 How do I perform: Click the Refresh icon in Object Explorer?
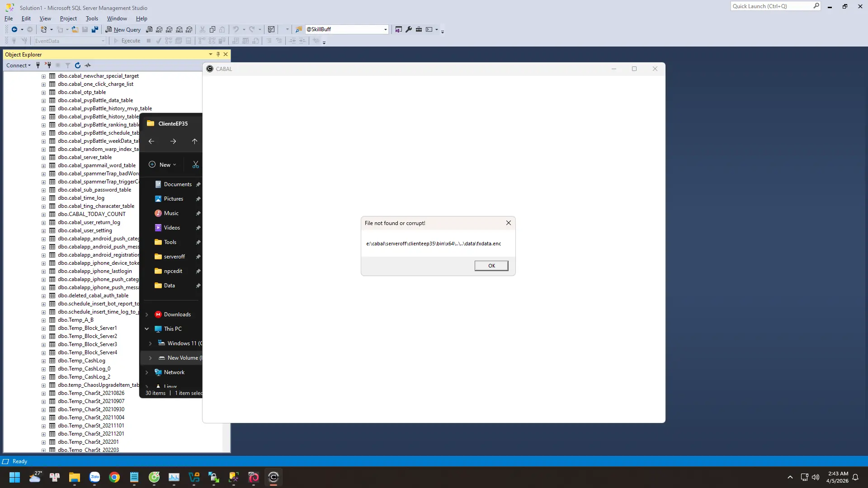click(x=78, y=66)
